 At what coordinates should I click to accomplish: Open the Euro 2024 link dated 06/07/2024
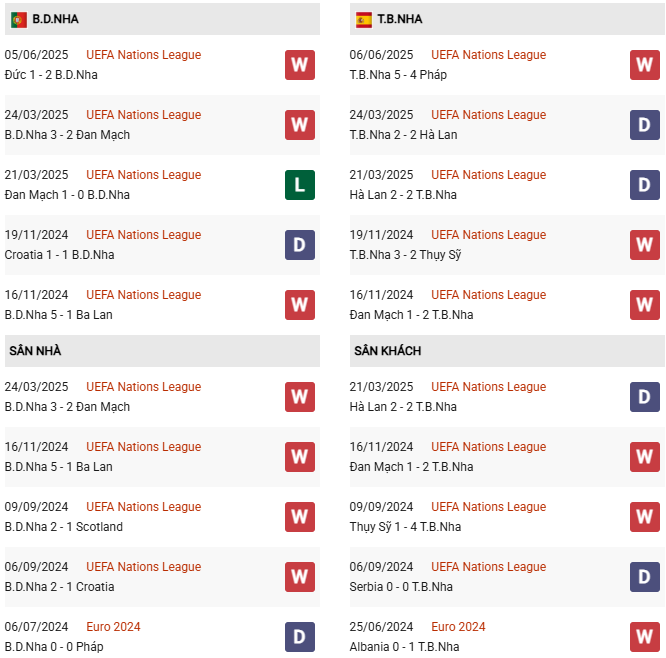[x=113, y=627]
